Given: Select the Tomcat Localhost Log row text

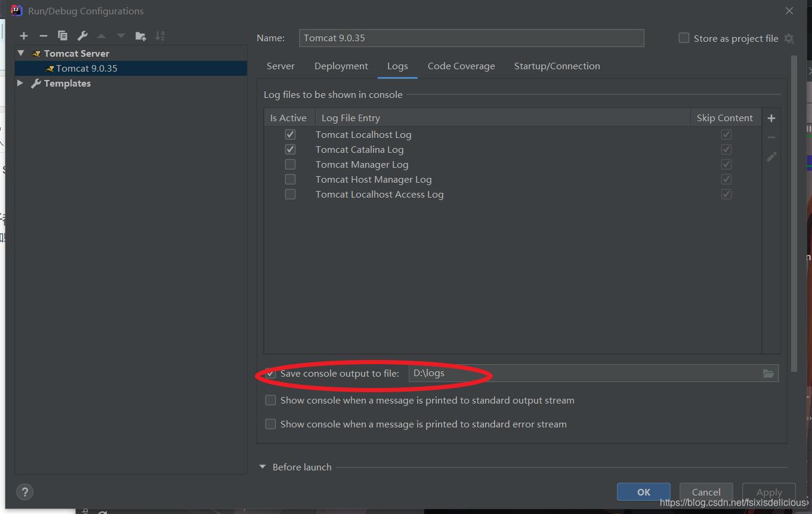Looking at the screenshot, I should (363, 134).
